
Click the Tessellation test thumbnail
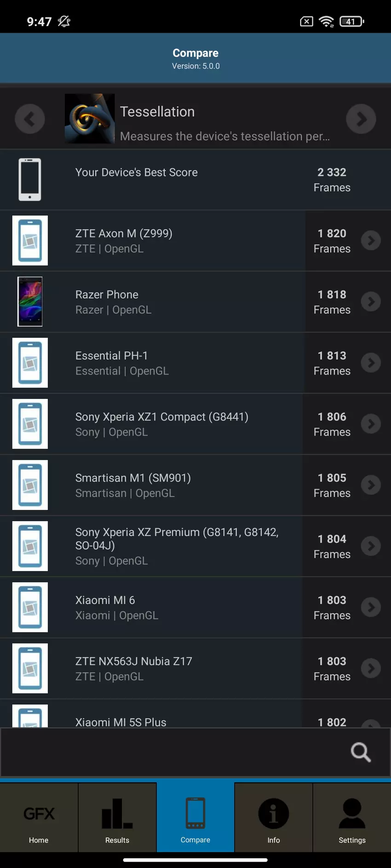tap(90, 119)
